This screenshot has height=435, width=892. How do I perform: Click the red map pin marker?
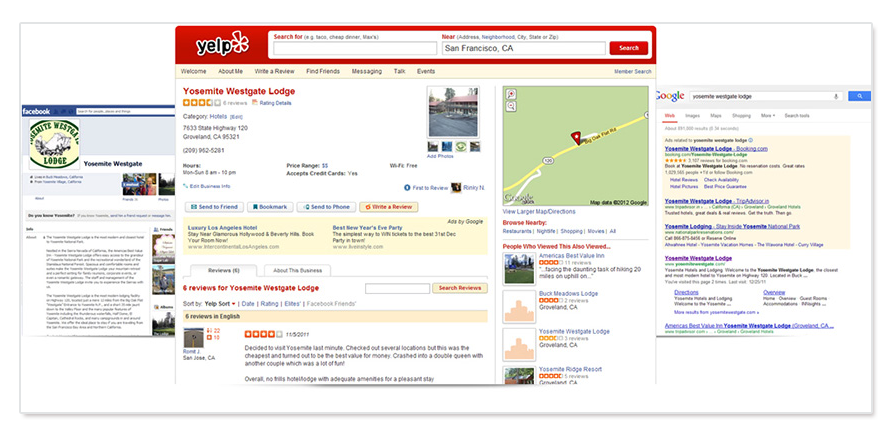coord(576,138)
